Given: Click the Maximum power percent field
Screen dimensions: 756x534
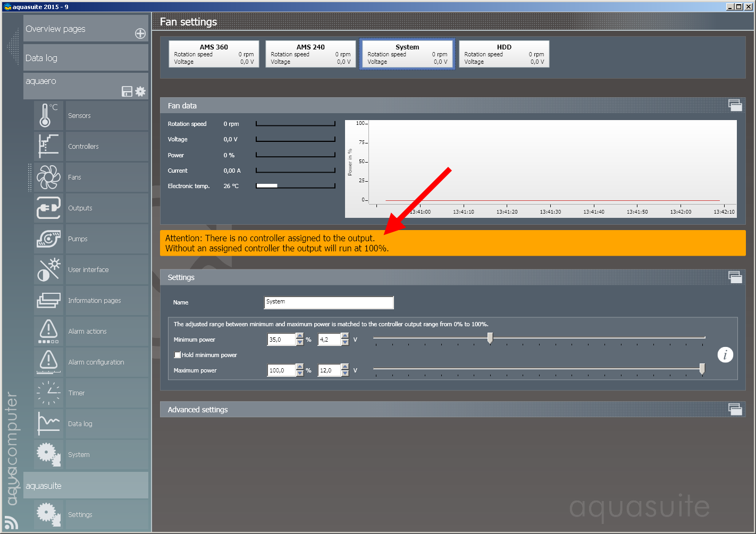Looking at the screenshot, I should pos(282,370).
